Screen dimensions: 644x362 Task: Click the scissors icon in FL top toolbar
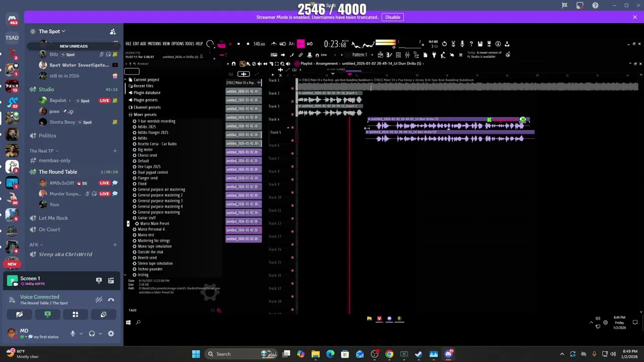pyautogui.click(x=453, y=44)
